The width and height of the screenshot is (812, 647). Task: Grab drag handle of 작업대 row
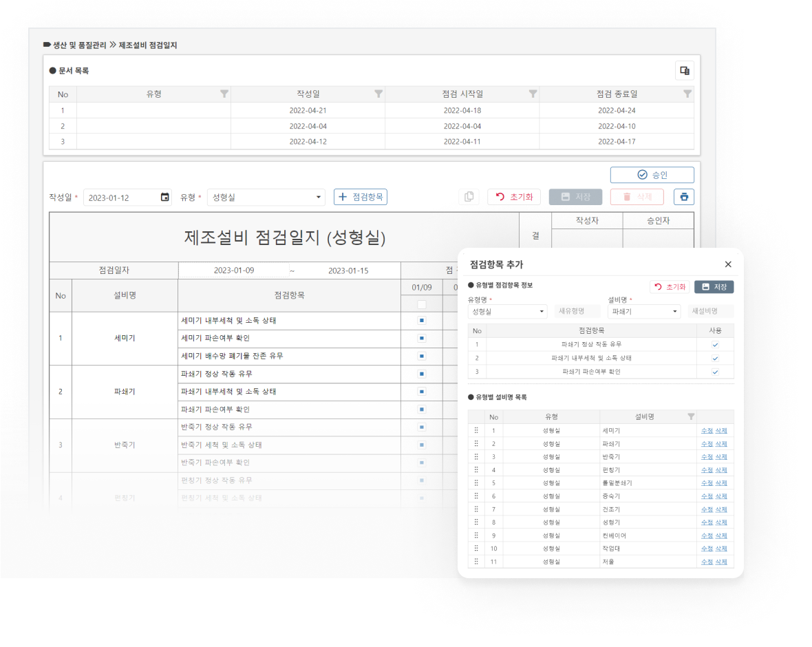coord(476,548)
